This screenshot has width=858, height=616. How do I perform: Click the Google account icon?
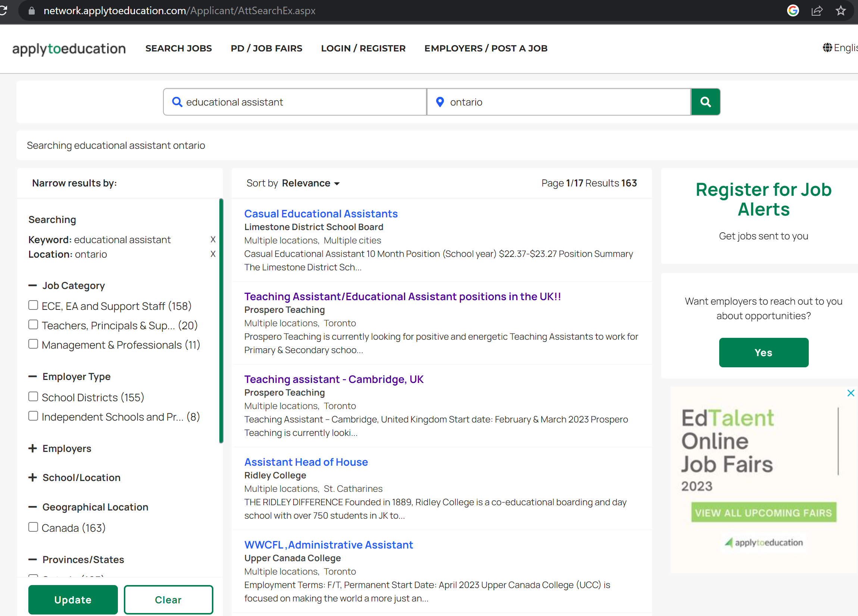click(x=793, y=10)
